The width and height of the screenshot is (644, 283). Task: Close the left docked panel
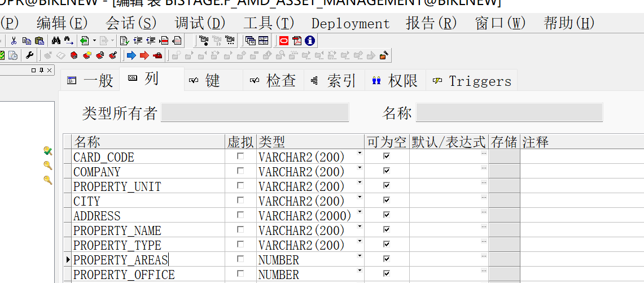click(x=49, y=71)
